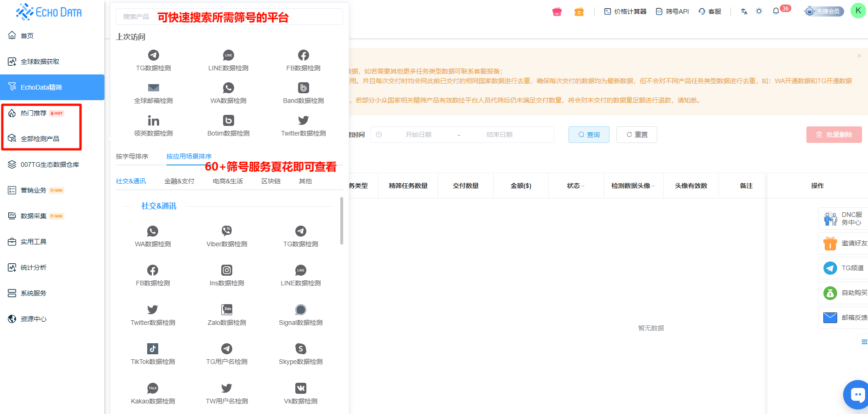
Task: Close the orange notice banner
Action: pyautogui.click(x=859, y=56)
